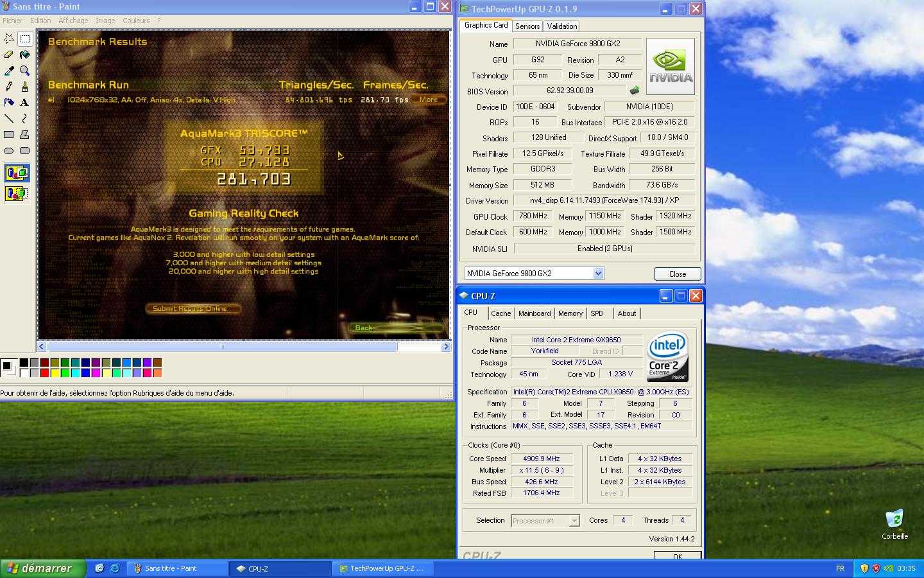Select the rectangular Select tool in Paint
The width and height of the screenshot is (924, 578).
(25, 39)
